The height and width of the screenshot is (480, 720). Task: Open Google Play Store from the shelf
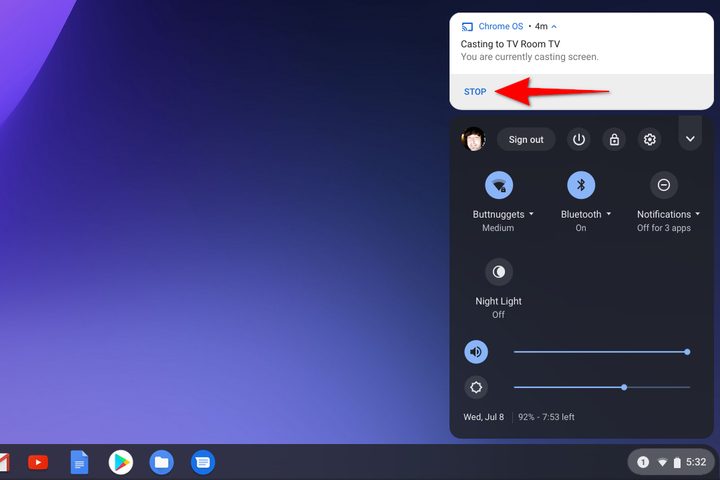click(x=121, y=462)
